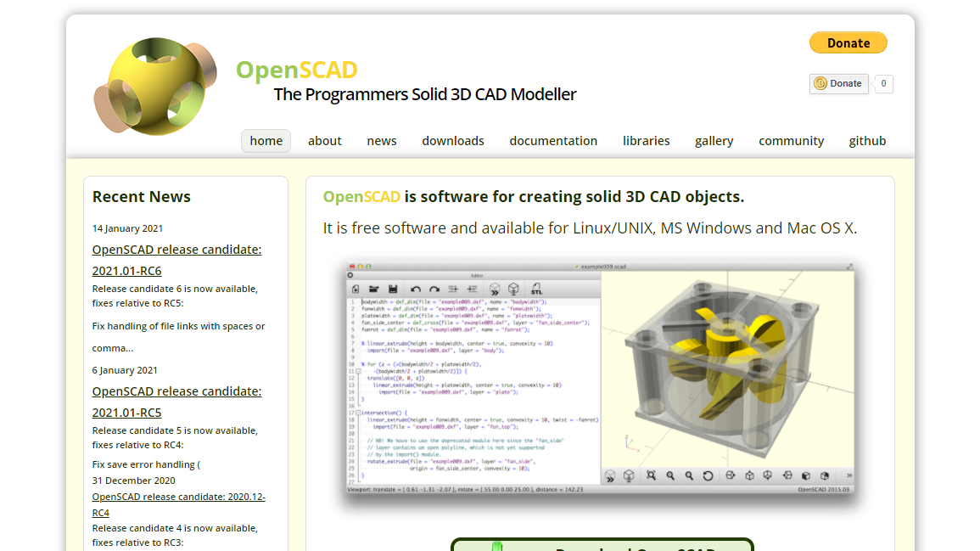The width and height of the screenshot is (980, 551).
Task: Click the "Recent News" heading
Action: [141, 196]
